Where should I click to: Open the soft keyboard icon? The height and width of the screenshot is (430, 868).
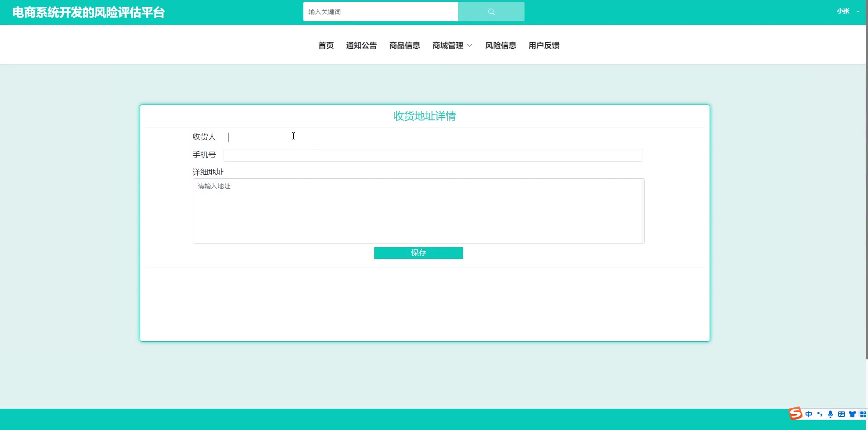841,414
